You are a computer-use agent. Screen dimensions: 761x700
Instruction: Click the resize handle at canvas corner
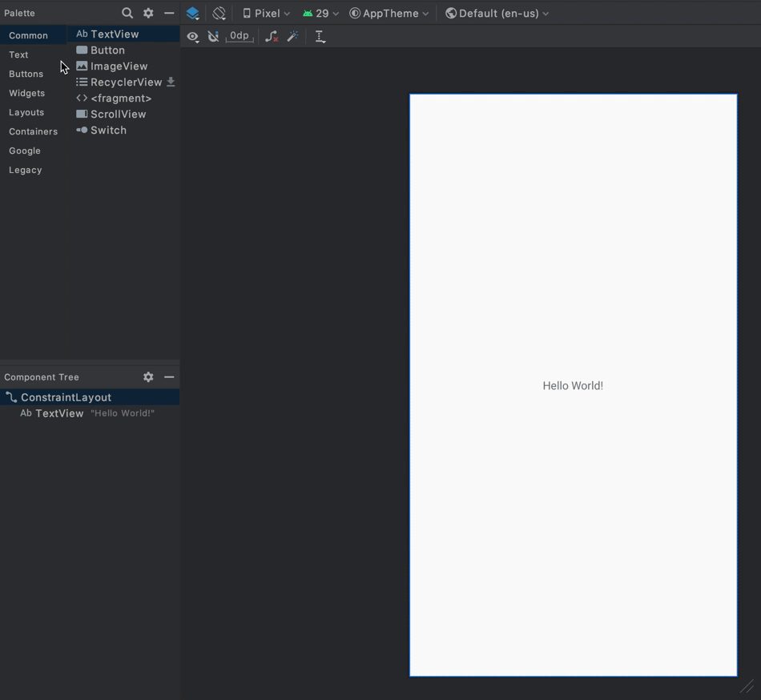click(747, 686)
